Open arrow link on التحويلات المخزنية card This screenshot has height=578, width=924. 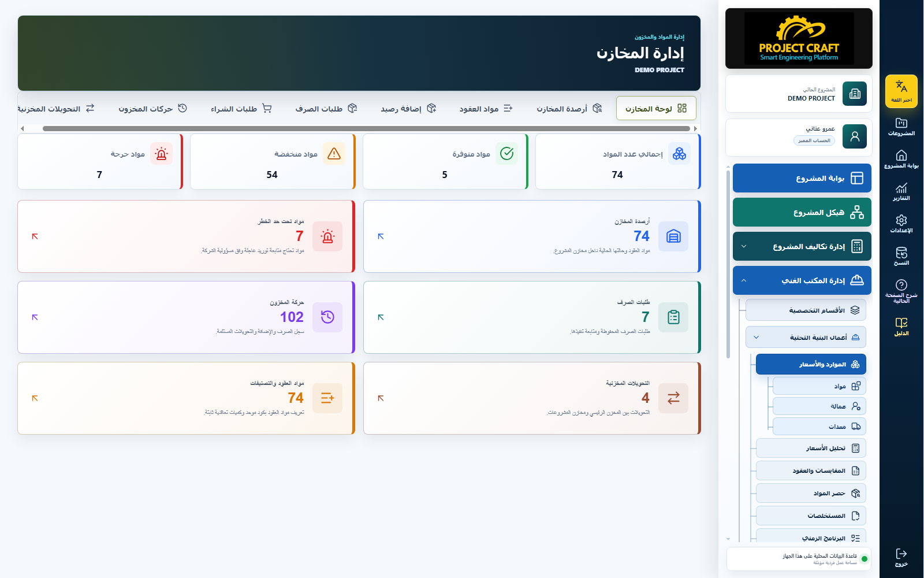[381, 398]
